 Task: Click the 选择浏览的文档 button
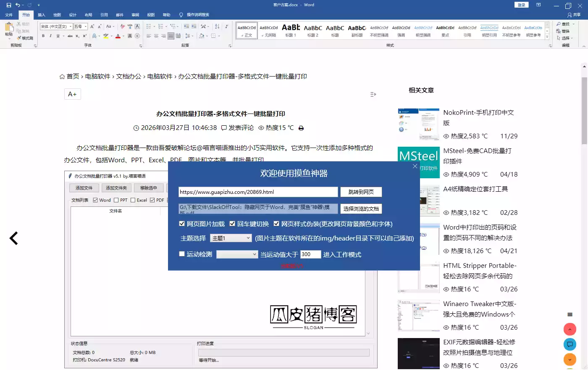pyautogui.click(x=361, y=209)
